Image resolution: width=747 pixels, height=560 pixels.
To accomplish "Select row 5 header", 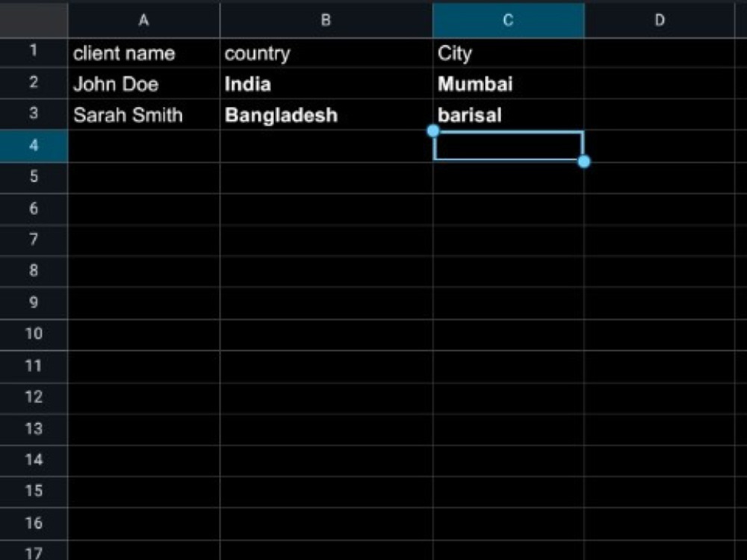I will (x=34, y=177).
